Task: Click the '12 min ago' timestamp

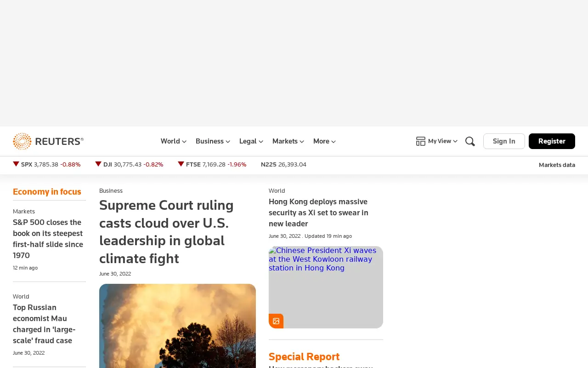Action: pos(25,268)
